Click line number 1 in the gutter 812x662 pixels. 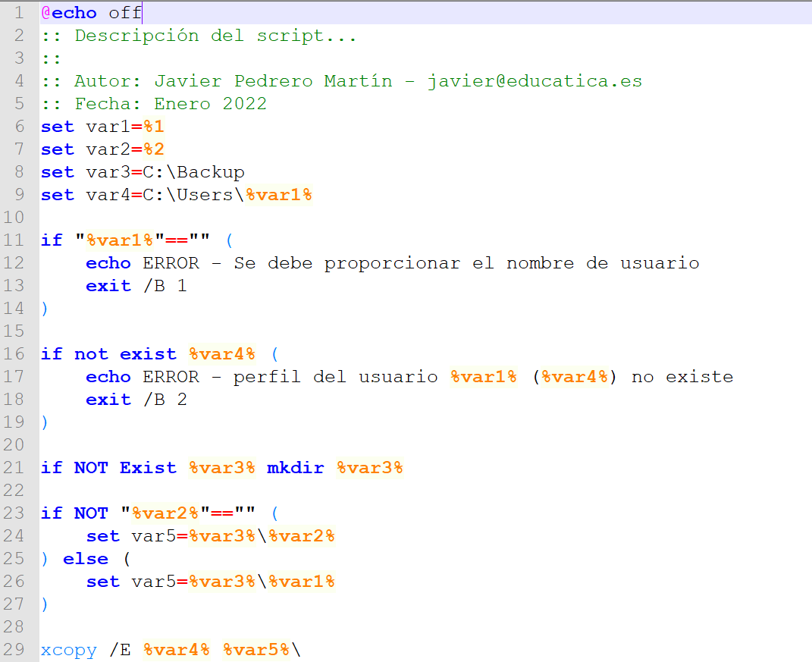click(19, 12)
